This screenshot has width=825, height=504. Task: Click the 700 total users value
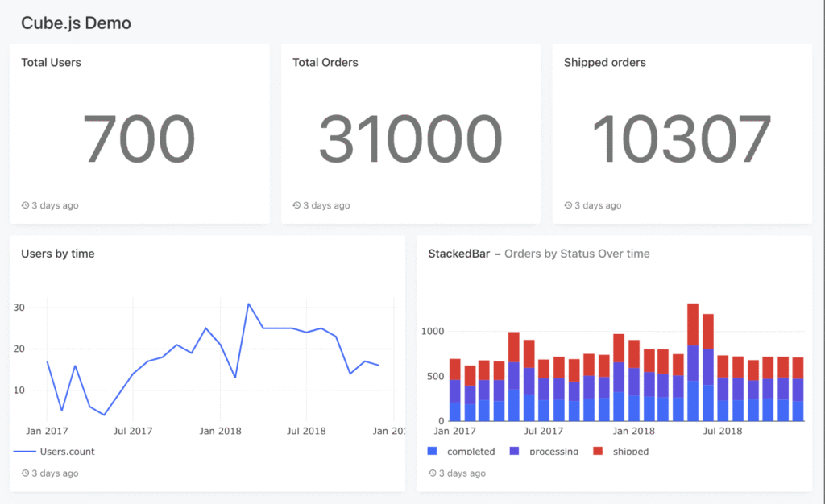(139, 138)
